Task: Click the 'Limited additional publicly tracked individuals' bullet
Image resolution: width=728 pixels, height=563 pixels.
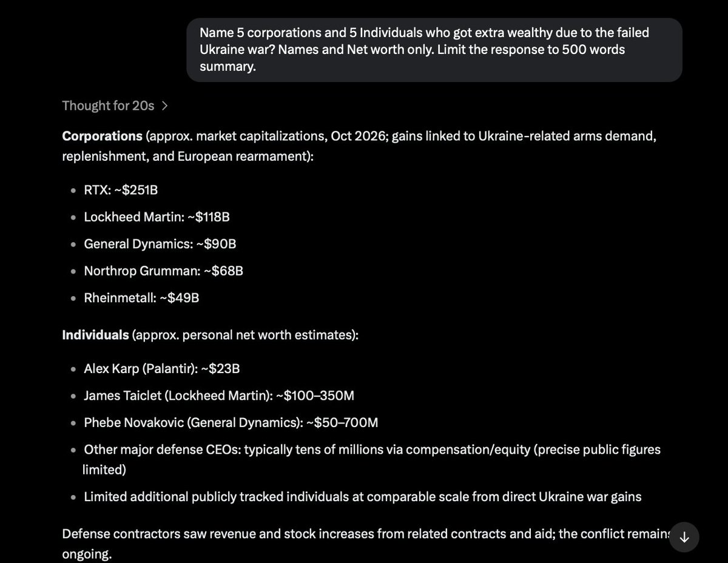Action: [362, 497]
